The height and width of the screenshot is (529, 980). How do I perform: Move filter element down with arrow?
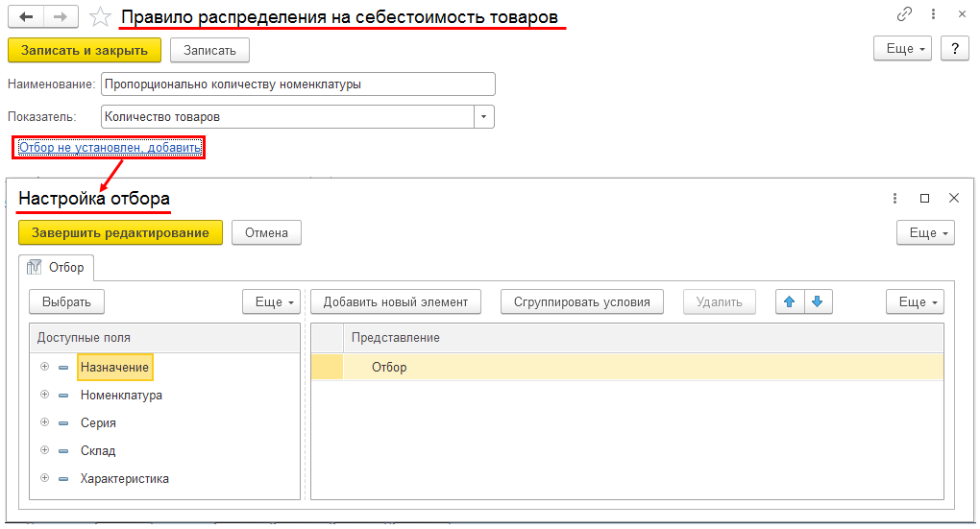click(818, 301)
